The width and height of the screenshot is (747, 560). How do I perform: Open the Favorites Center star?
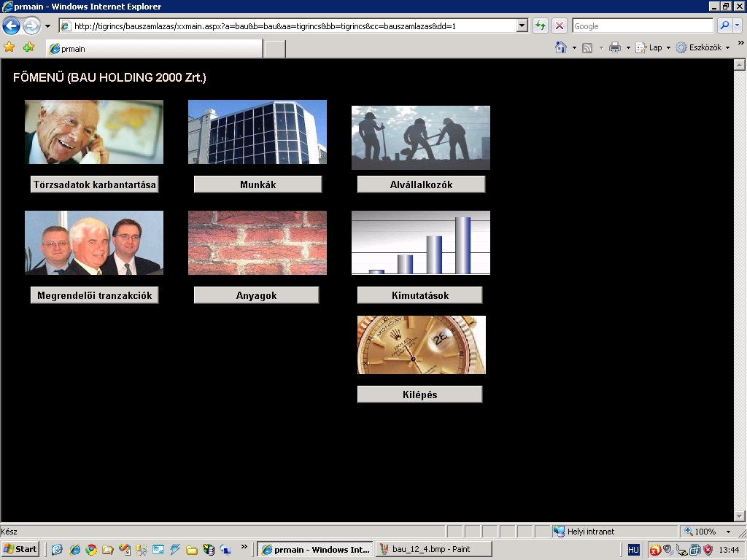[x=9, y=47]
